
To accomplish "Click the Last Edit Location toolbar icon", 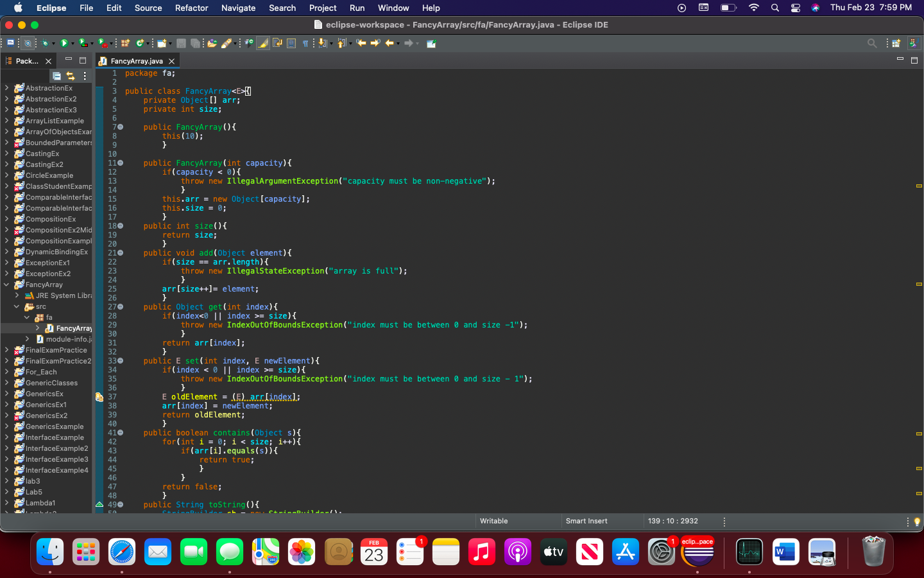I will (x=360, y=43).
